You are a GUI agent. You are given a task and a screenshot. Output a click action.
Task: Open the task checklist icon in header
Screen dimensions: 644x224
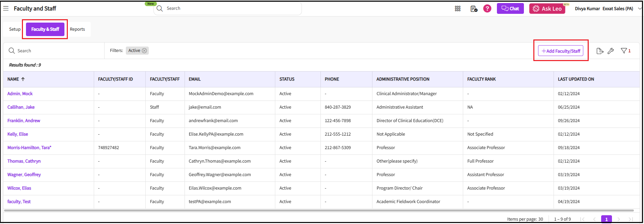pyautogui.click(x=474, y=9)
